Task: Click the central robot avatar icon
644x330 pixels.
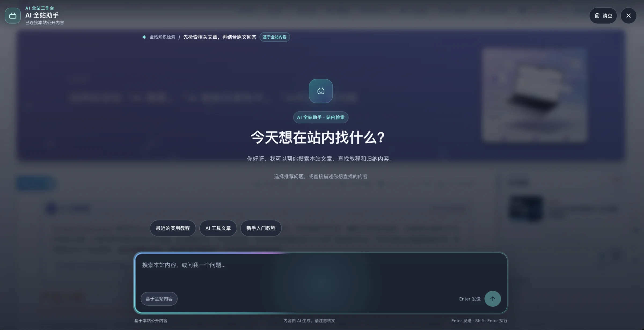Action: [321, 91]
